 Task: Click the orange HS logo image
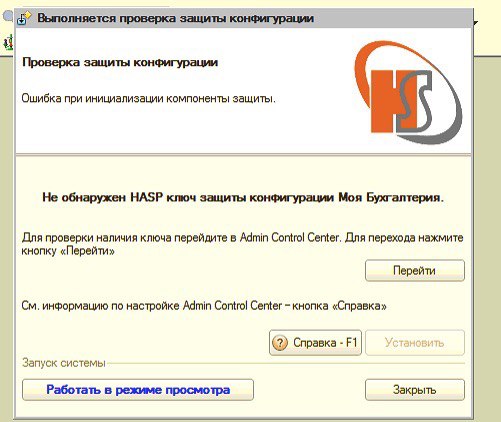click(x=408, y=93)
